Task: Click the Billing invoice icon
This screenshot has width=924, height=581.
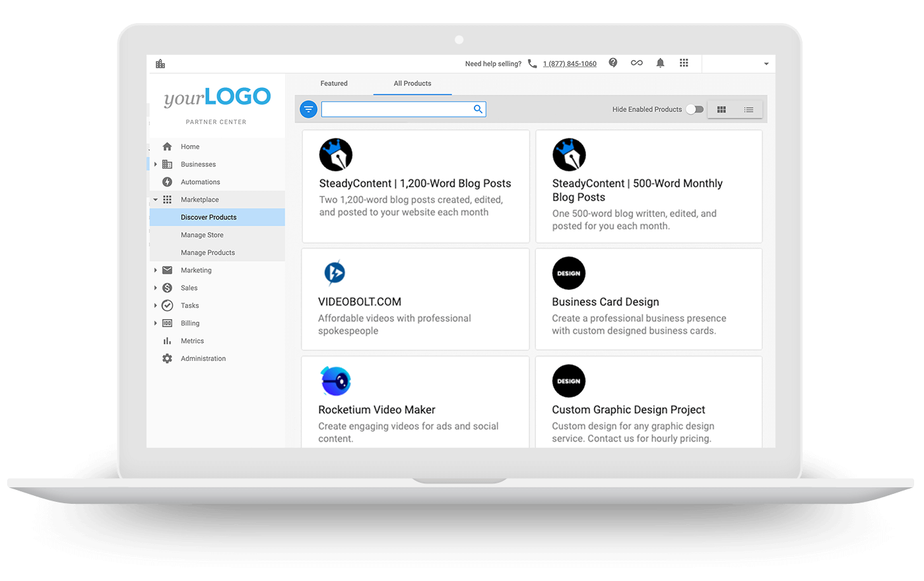Action: (x=167, y=323)
